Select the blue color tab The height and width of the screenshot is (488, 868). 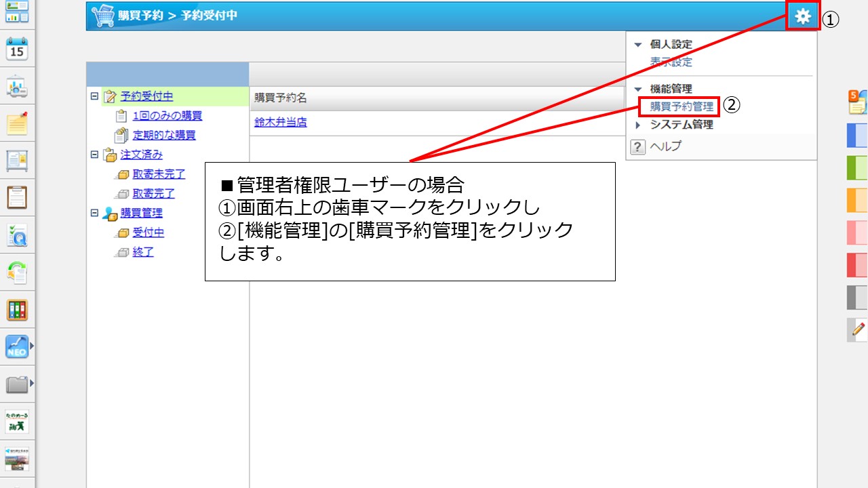(858, 135)
